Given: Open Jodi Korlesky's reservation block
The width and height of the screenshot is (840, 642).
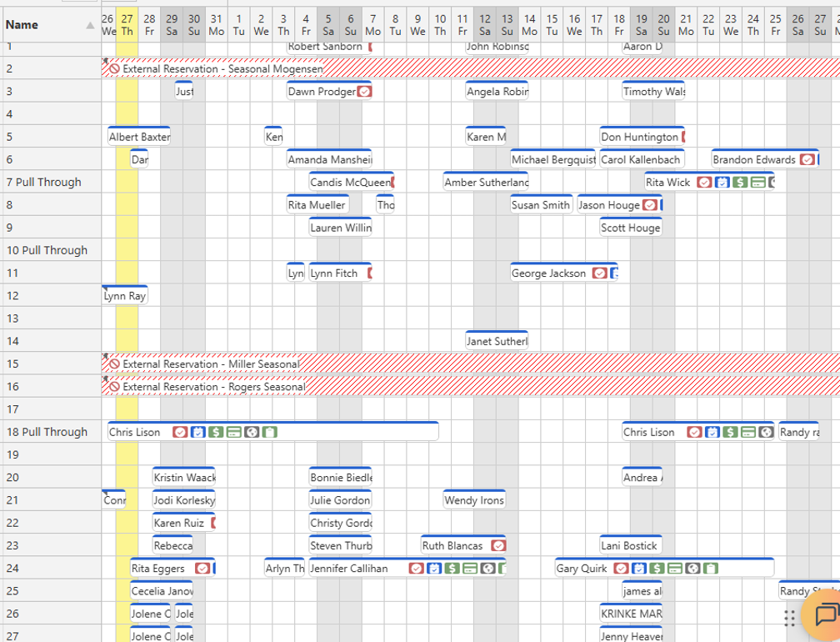Looking at the screenshot, I should [184, 499].
